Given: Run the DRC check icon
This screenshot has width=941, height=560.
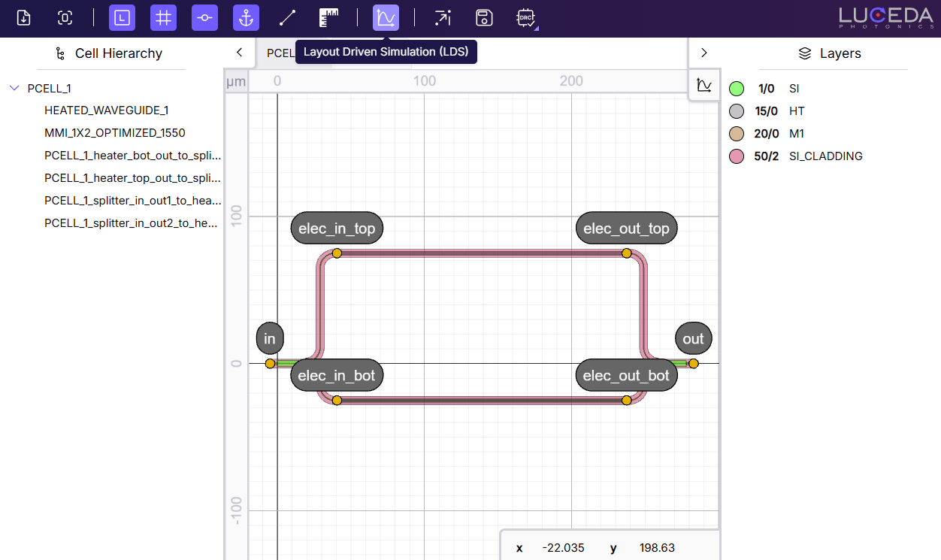Looking at the screenshot, I should (526, 18).
